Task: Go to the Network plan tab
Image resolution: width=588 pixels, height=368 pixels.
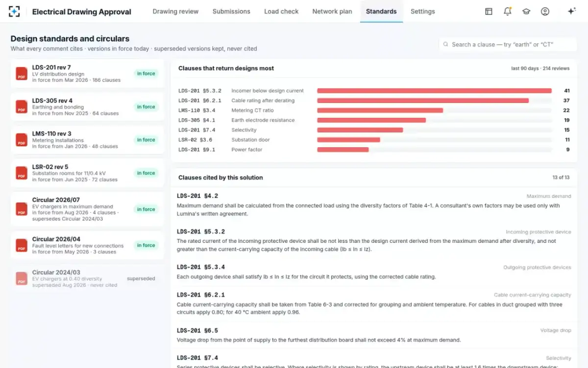Action: [332, 11]
